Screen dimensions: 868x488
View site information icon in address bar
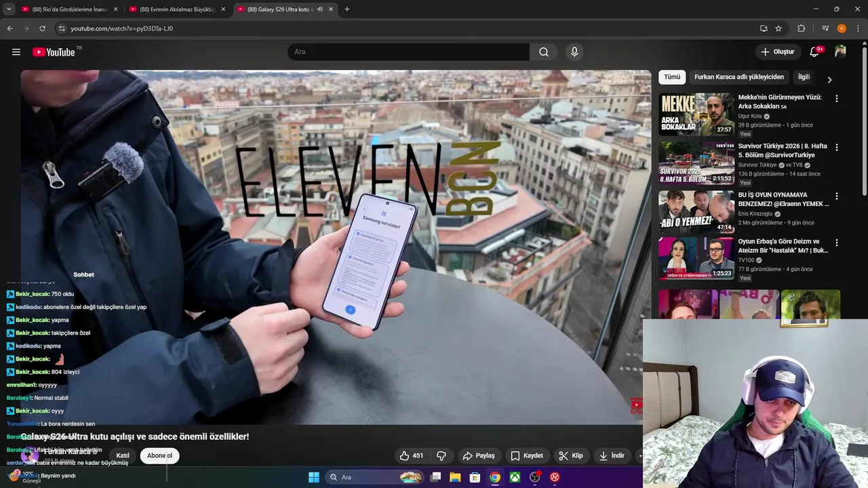click(x=62, y=28)
